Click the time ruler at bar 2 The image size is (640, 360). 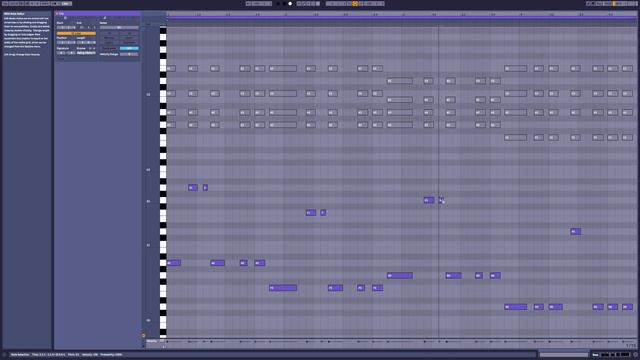(x=285, y=14)
